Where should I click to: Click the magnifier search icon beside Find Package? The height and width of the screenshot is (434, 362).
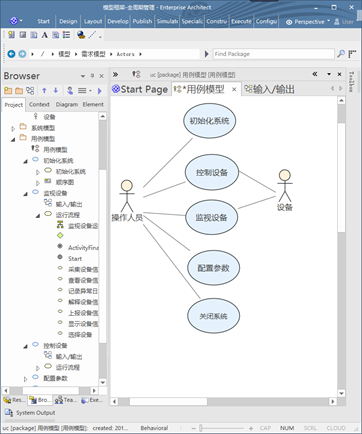pos(341,54)
